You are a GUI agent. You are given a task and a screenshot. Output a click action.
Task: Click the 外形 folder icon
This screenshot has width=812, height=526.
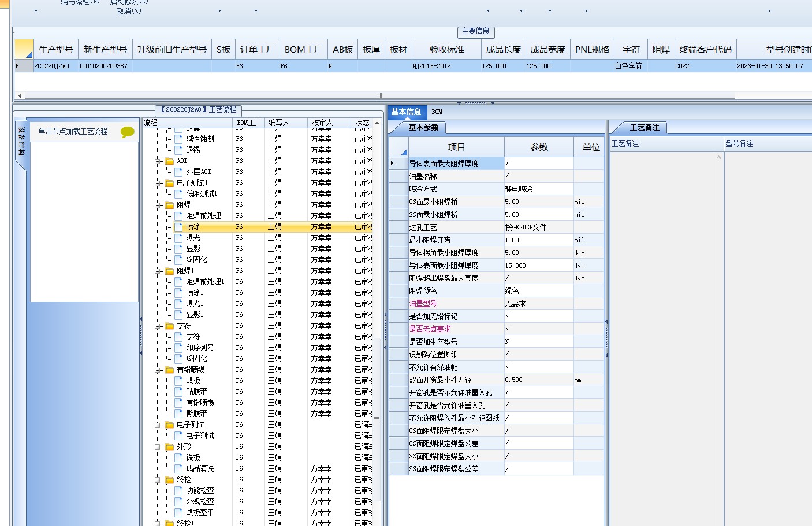coord(169,447)
